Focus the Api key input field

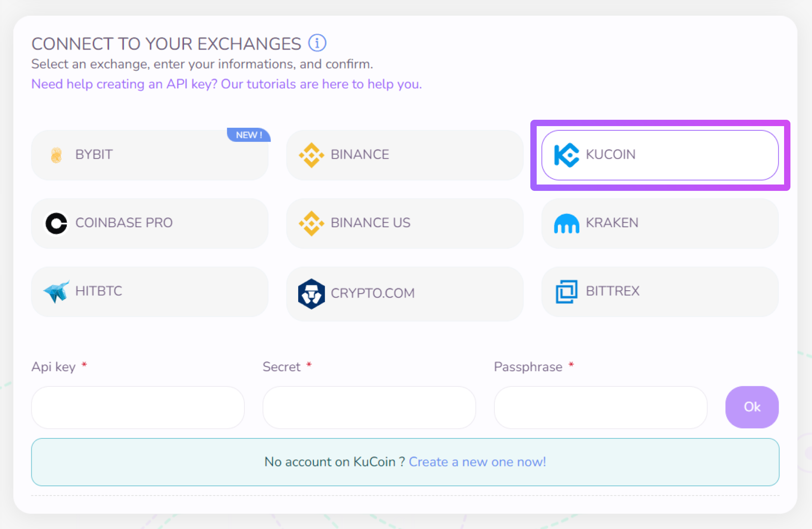click(138, 407)
